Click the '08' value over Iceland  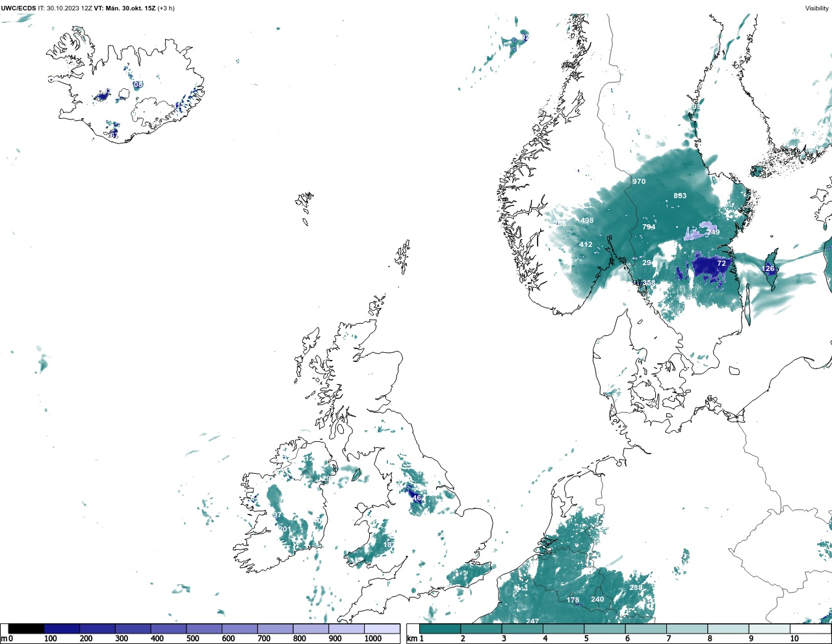tap(138, 84)
